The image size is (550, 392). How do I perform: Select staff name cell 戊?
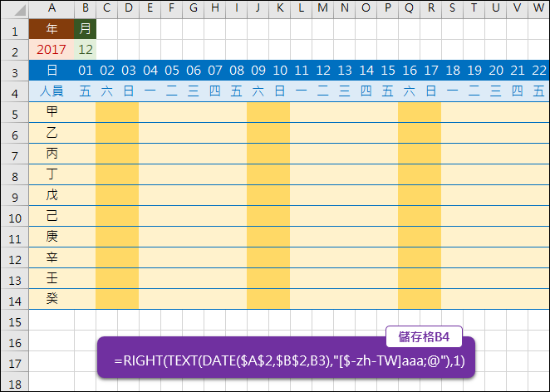coord(52,195)
